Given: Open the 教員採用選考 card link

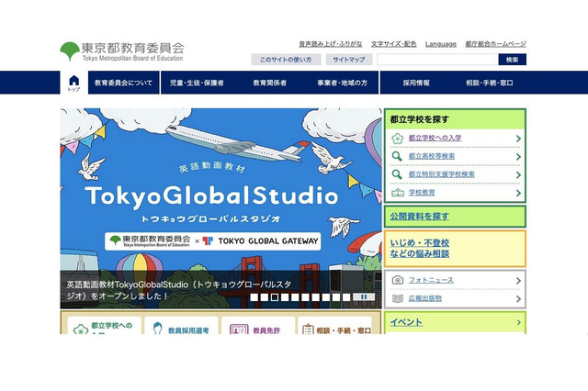Looking at the screenshot, I should coord(181,326).
